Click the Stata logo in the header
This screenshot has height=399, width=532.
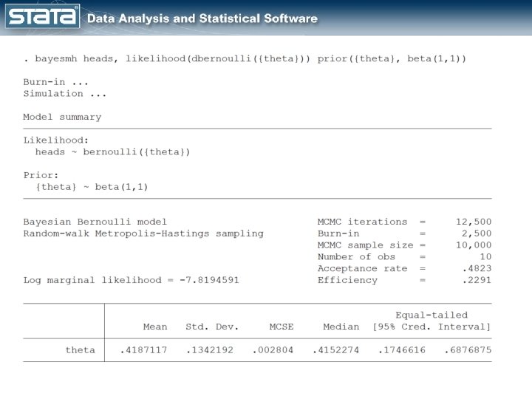42,16
